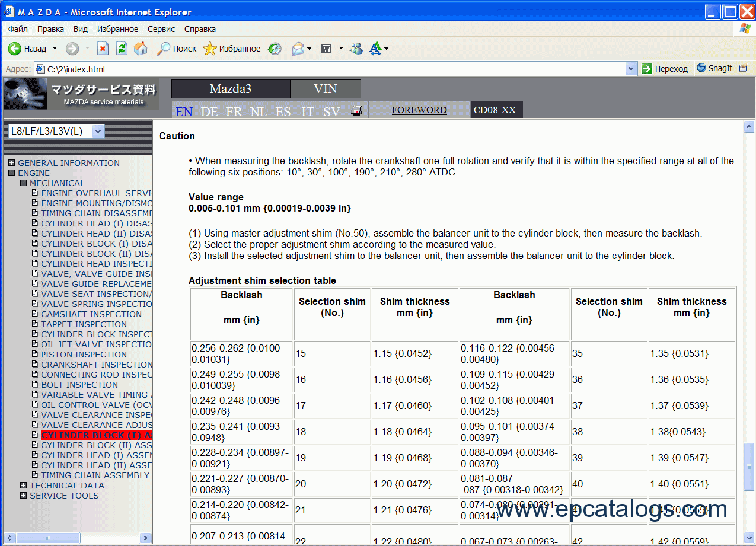Viewport: 756px width, 546px height.
Task: Click the SnagIt window capture icon
Action: pyautogui.click(x=744, y=68)
